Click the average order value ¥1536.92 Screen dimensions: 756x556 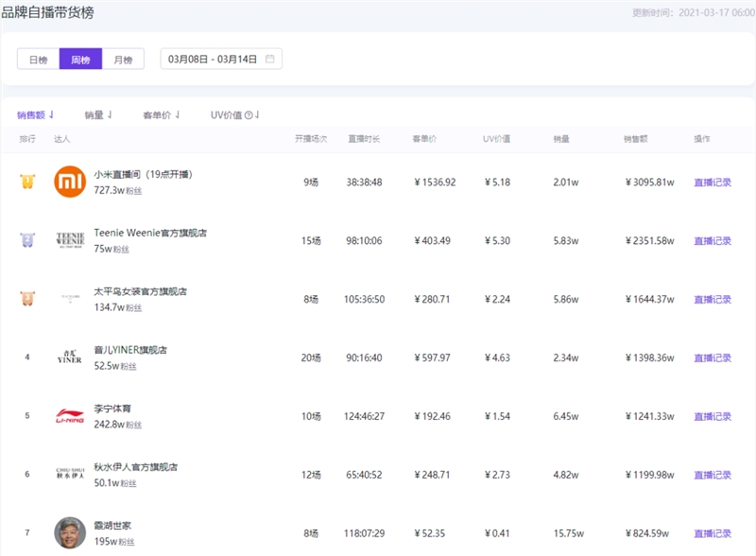click(x=435, y=182)
